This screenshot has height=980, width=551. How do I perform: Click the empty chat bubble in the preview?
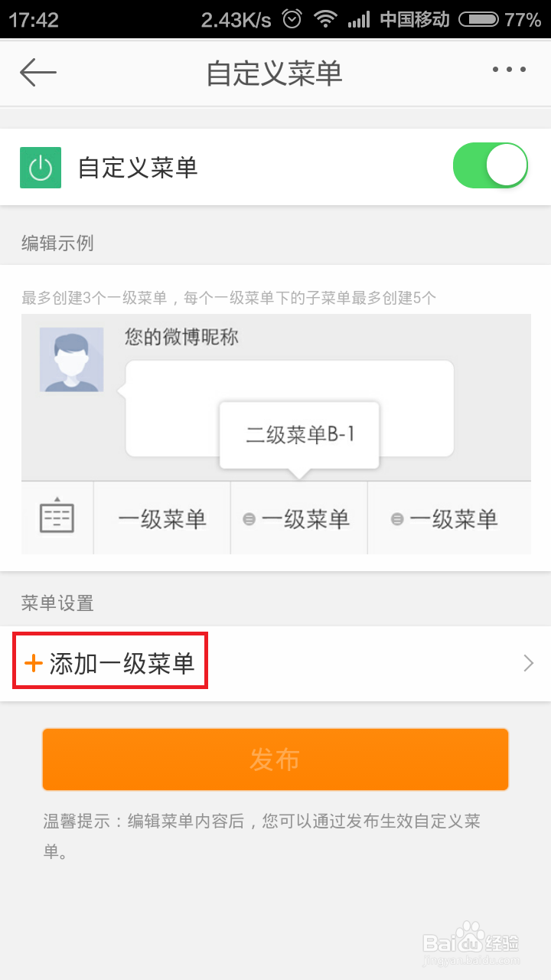click(x=289, y=409)
